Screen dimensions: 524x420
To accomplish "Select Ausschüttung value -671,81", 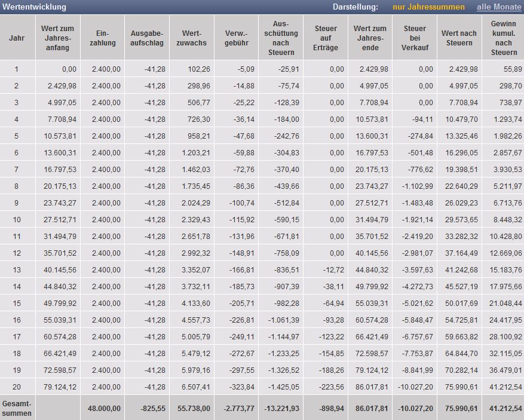I will point(287,236).
